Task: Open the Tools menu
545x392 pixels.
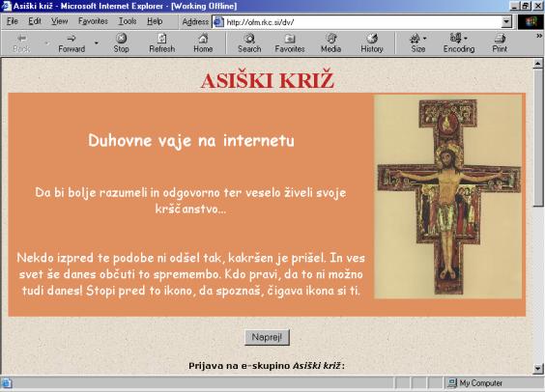Action: (x=128, y=21)
